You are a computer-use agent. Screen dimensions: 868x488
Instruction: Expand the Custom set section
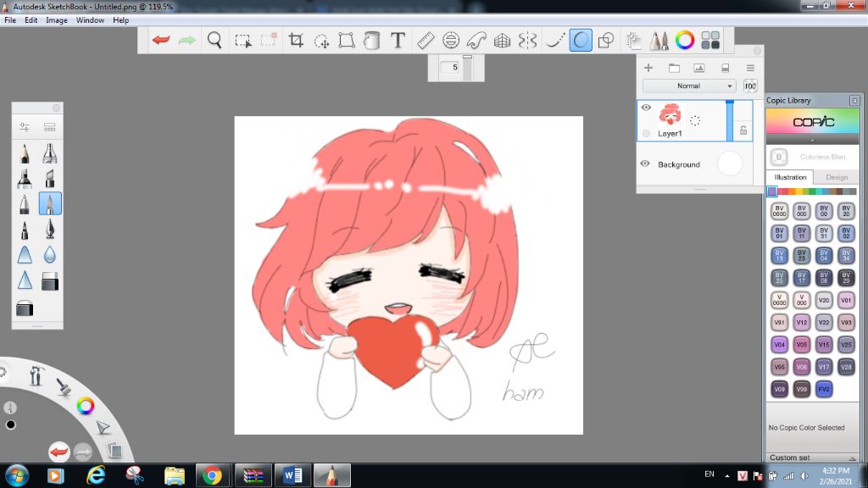point(812,457)
